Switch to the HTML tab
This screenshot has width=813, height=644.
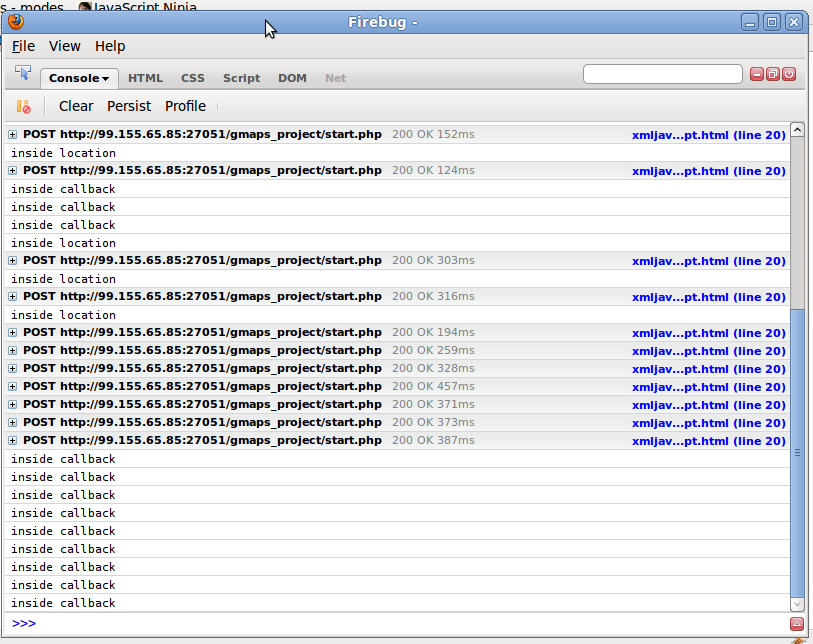[145, 78]
